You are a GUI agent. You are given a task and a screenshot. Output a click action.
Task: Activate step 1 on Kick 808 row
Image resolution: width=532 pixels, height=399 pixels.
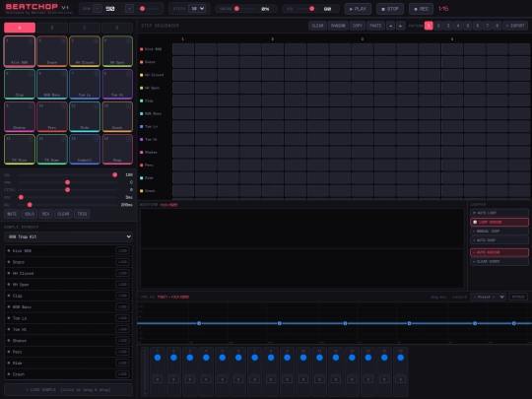point(183,49)
